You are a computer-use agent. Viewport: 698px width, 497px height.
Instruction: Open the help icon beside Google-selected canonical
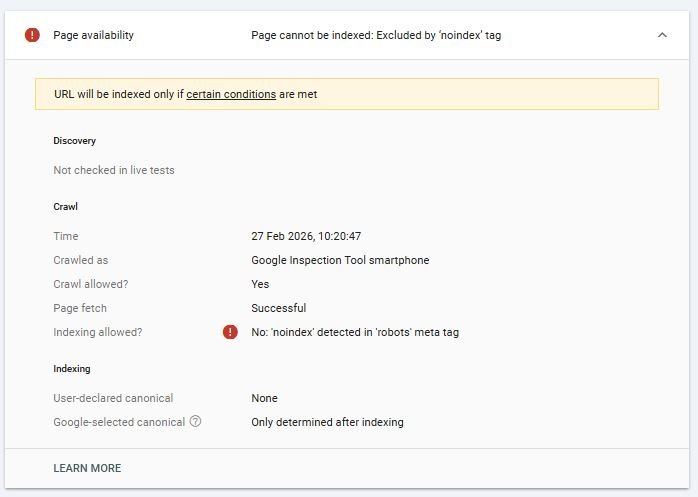195,422
